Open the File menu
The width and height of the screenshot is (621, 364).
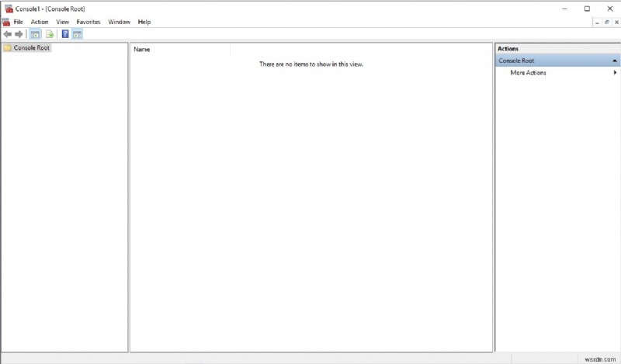pyautogui.click(x=18, y=23)
